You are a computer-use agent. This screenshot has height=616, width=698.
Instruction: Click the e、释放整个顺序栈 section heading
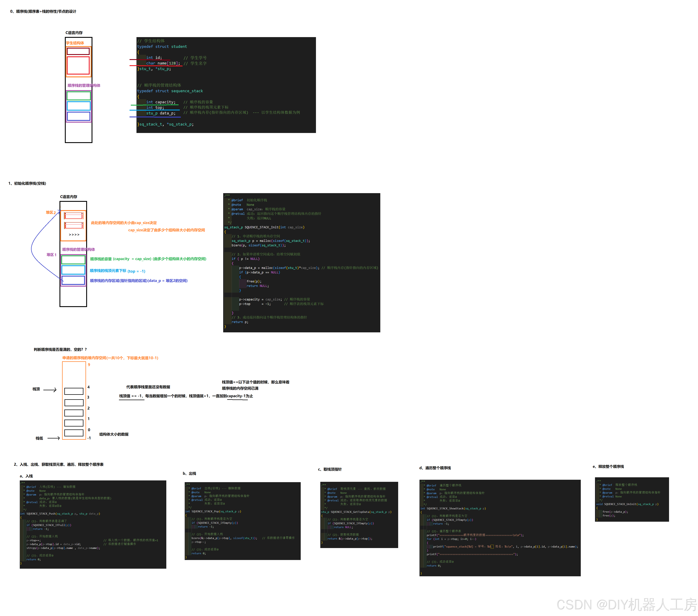click(x=608, y=467)
